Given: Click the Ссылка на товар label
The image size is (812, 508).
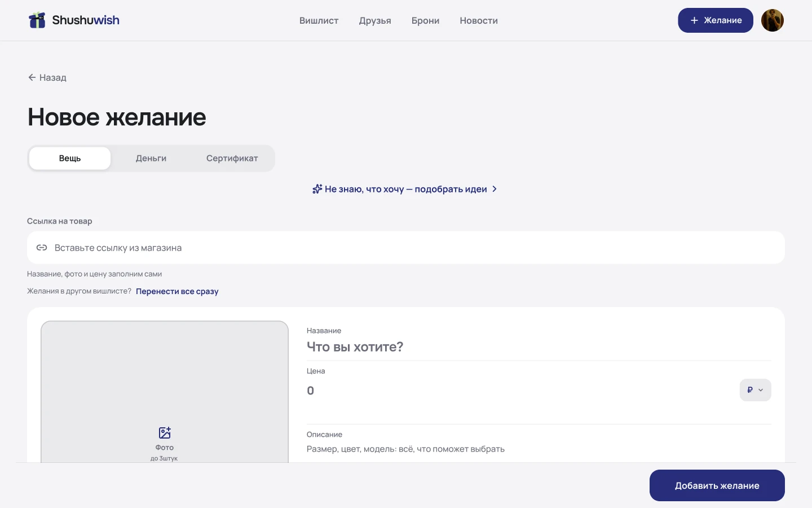Looking at the screenshot, I should coord(60,221).
